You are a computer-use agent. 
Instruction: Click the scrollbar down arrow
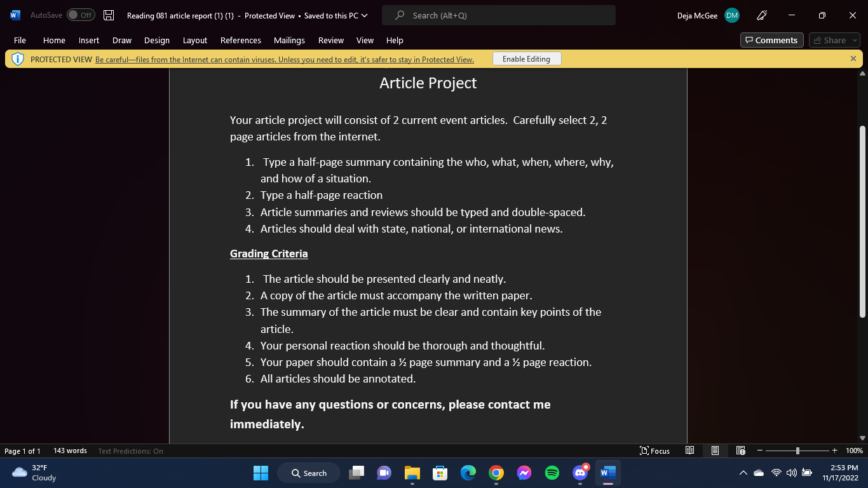tap(862, 438)
